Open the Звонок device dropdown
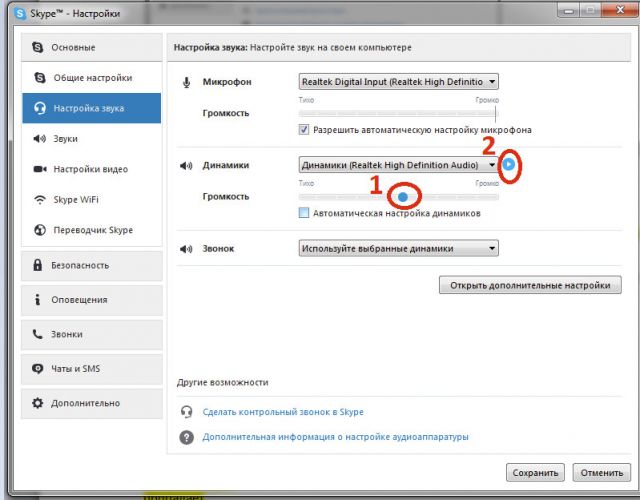 tap(398, 248)
